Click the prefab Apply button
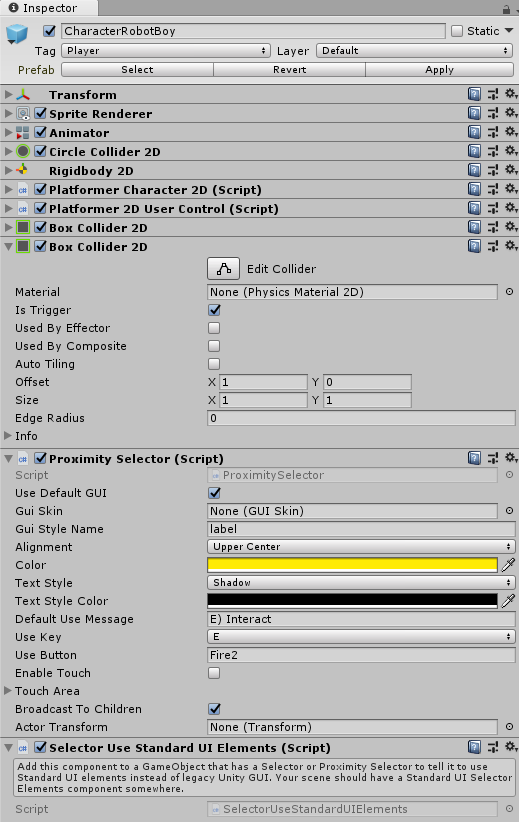 coord(439,70)
